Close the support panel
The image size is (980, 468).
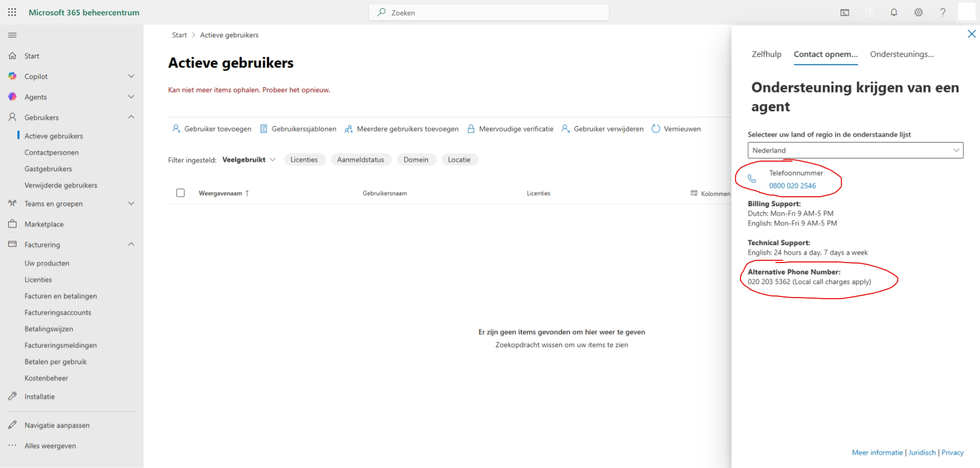pyautogui.click(x=972, y=34)
